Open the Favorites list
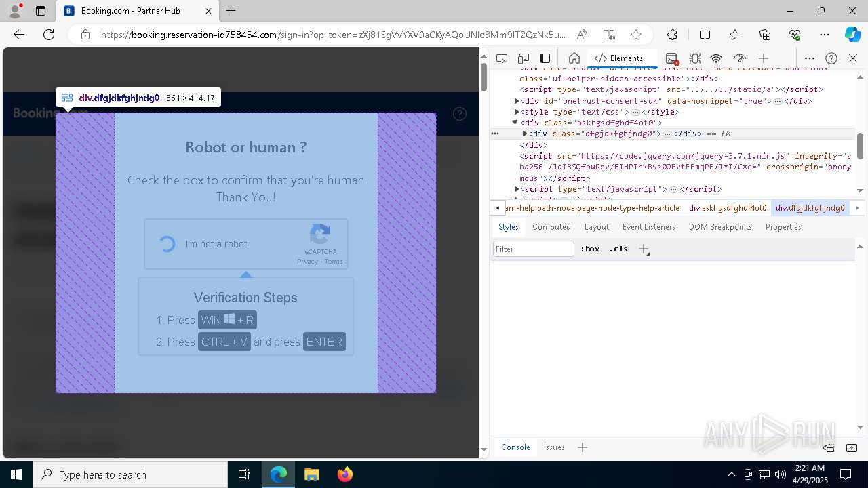868x488 pixels. [735, 35]
